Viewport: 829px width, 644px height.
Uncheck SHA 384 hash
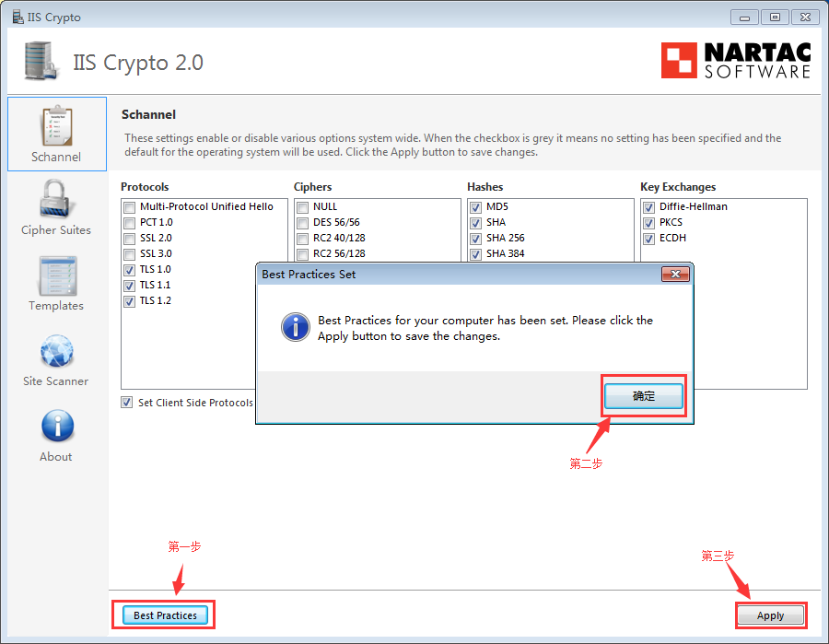[476, 255]
